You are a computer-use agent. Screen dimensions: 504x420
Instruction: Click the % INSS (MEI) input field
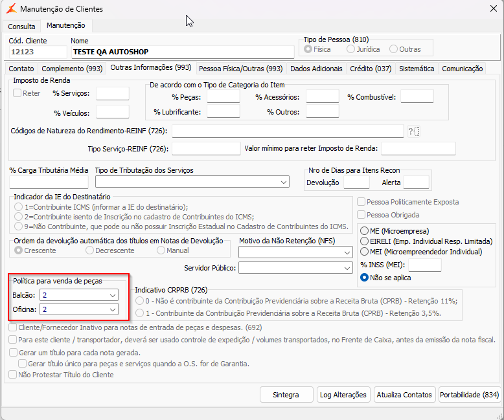(424, 265)
